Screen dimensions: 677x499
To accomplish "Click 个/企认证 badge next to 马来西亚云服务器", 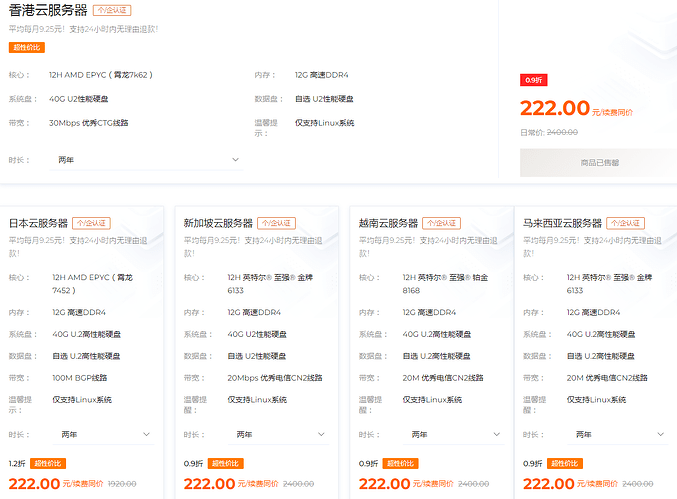I will [x=625, y=223].
